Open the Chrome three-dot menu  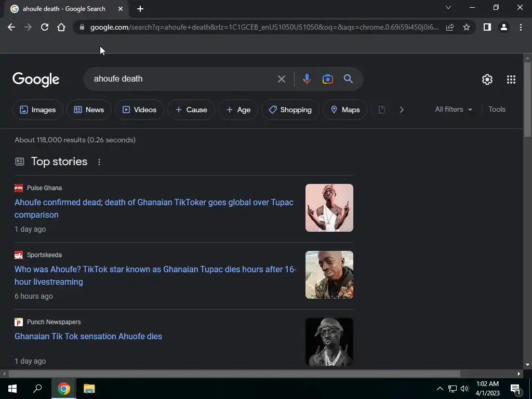[x=521, y=27]
